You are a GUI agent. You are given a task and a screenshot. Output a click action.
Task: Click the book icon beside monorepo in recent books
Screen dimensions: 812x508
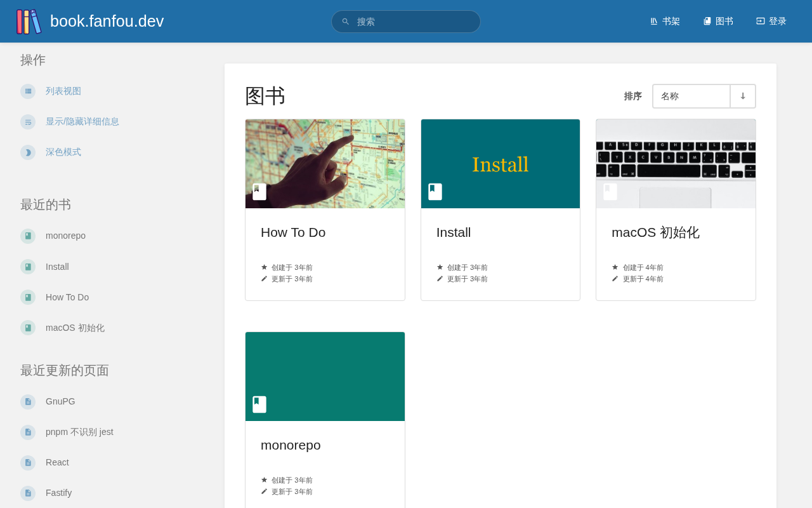tap(28, 236)
